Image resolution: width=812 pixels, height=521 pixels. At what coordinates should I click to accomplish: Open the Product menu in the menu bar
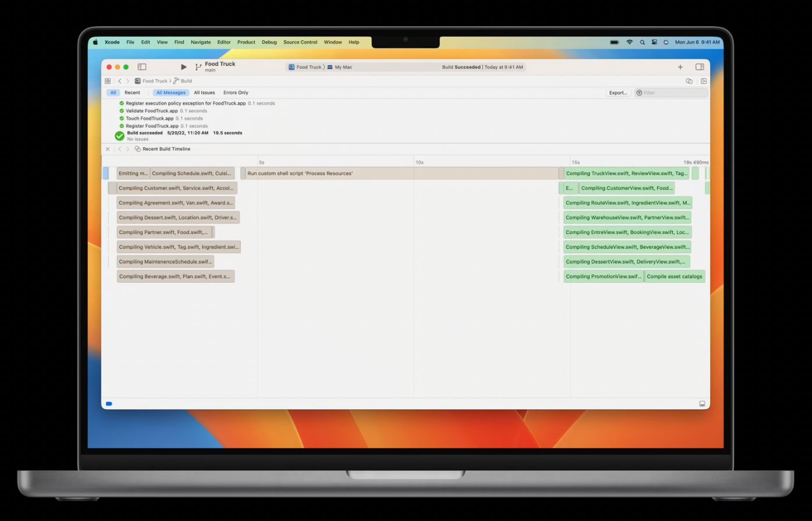coord(246,42)
